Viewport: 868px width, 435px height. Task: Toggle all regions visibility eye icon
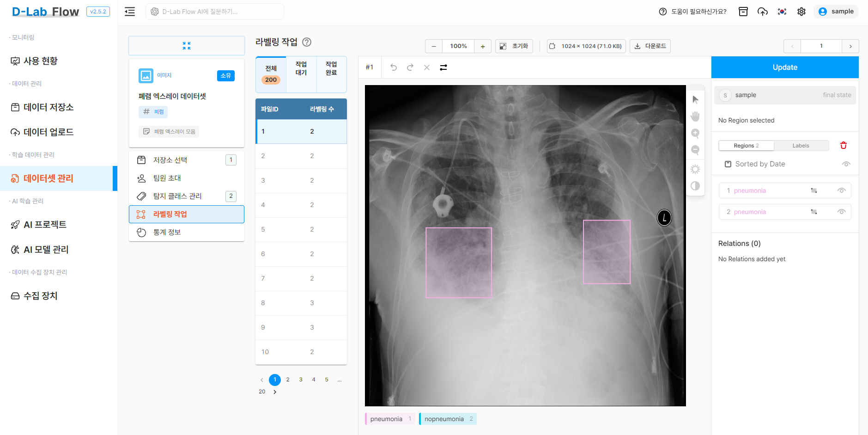[x=846, y=164]
